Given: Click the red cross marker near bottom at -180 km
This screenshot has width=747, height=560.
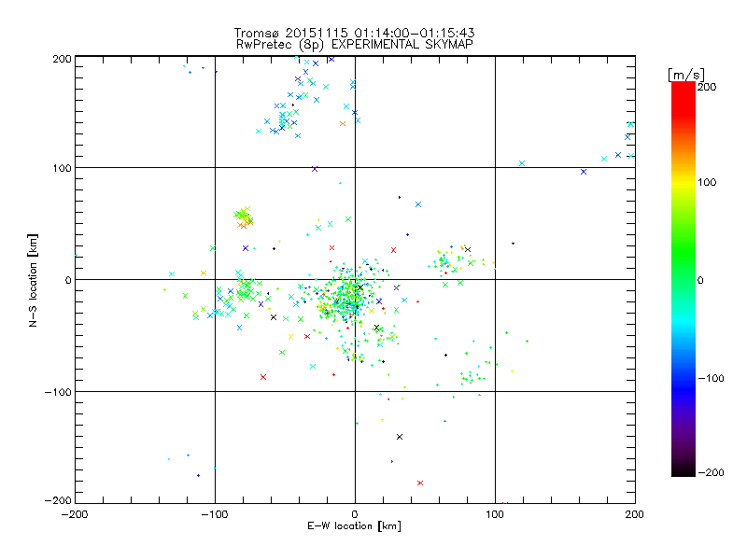Looking at the screenshot, I should click(x=420, y=483).
